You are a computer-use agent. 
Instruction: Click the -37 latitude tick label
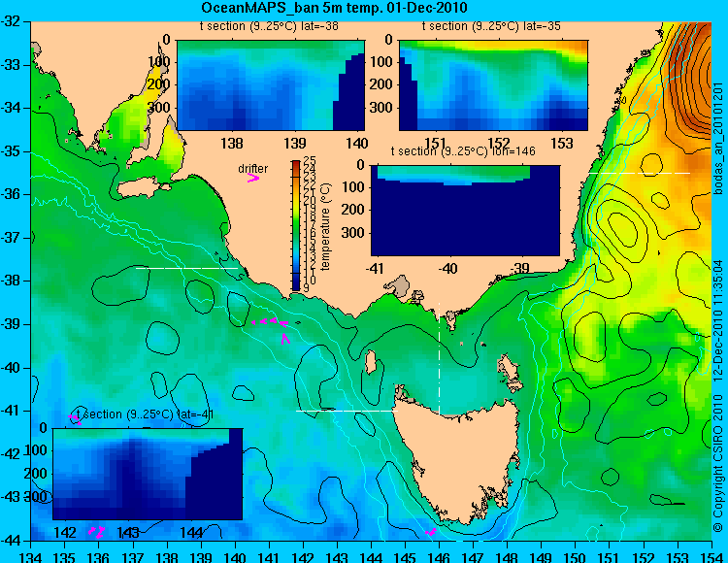[x=11, y=238]
